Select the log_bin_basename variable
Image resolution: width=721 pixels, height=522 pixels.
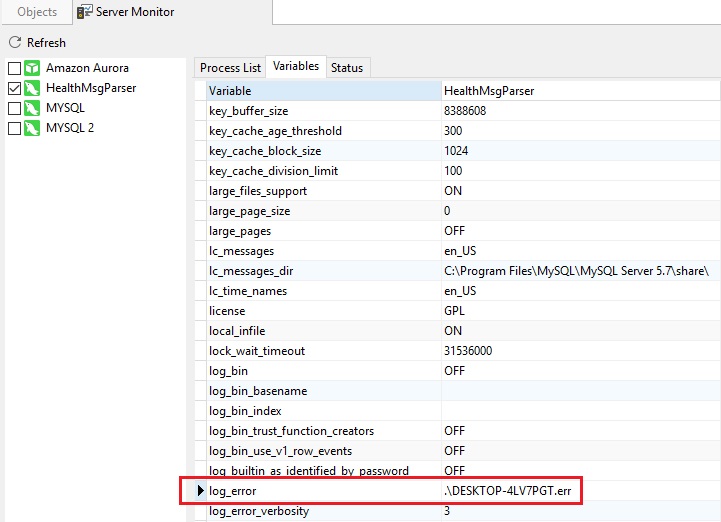(258, 391)
